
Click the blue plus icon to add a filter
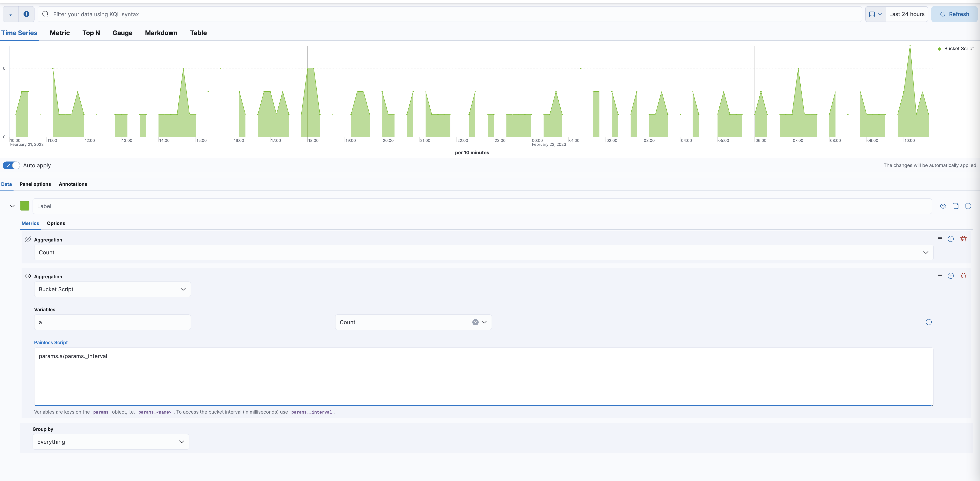[x=27, y=14]
